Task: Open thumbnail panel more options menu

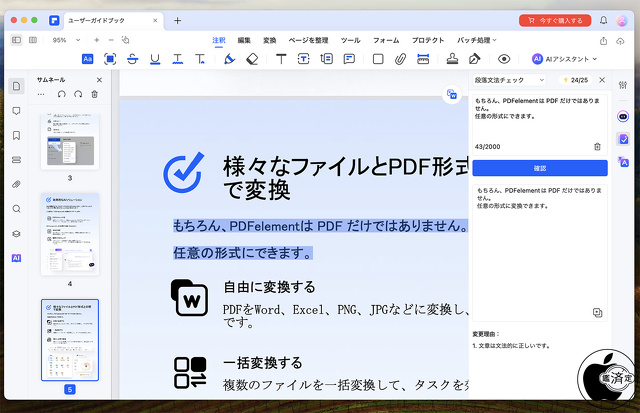Action: click(x=41, y=94)
